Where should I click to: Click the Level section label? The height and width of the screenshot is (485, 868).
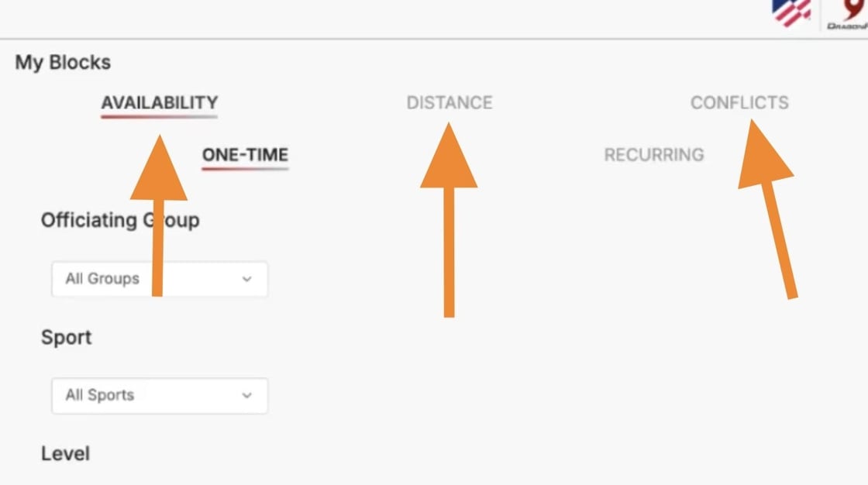(65, 453)
